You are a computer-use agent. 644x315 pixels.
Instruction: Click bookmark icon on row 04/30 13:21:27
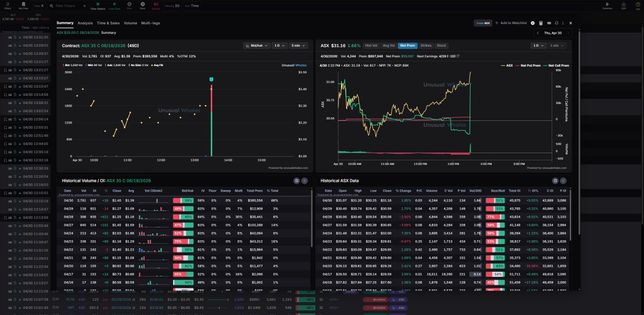tap(5, 70)
